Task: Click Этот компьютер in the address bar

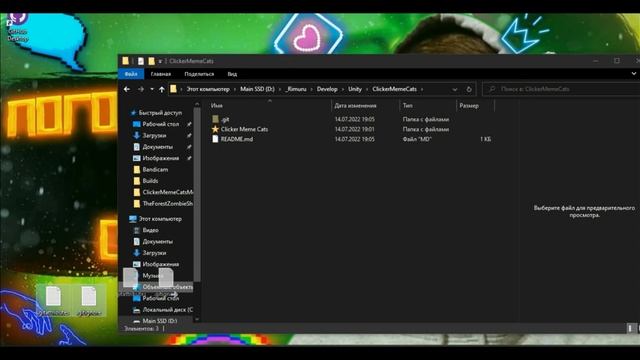Action: pyautogui.click(x=208, y=89)
